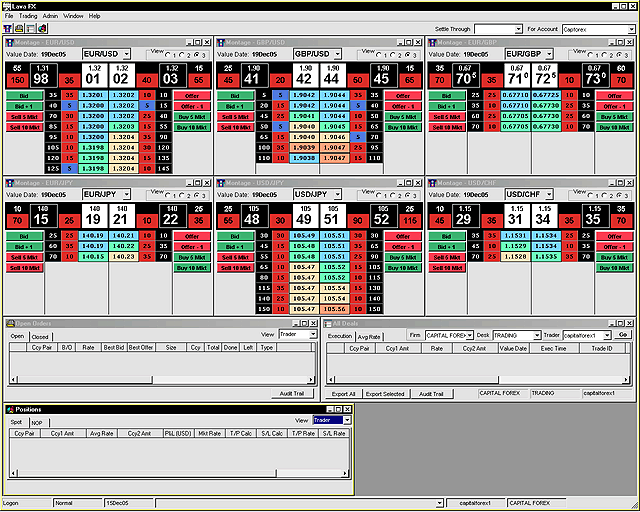The image size is (640, 512).
Task: Open the EUR/USD currency pair dropdown
Action: coord(127,54)
